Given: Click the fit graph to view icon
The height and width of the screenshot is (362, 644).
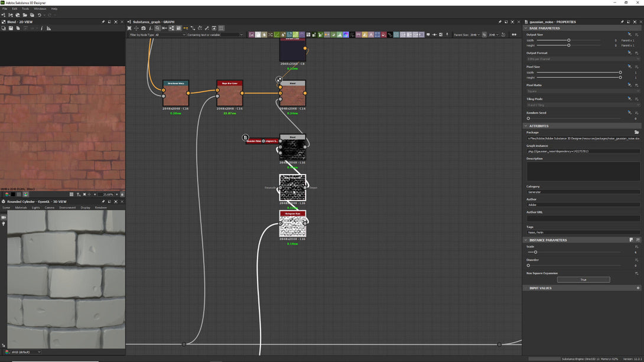Looking at the screenshot, I should (129, 28).
